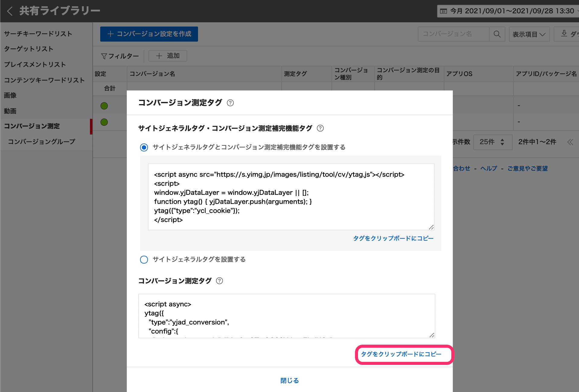Go to first page double-chevron icon

570,142
